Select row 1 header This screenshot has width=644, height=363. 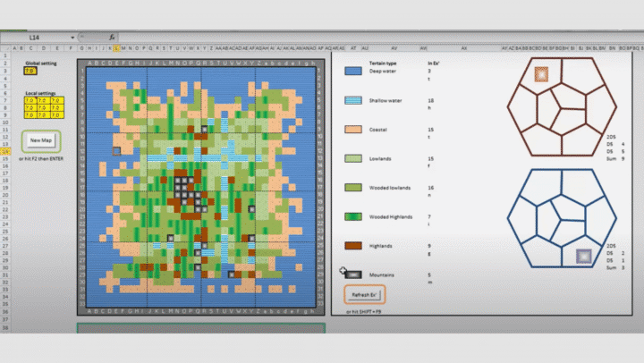coord(5,55)
